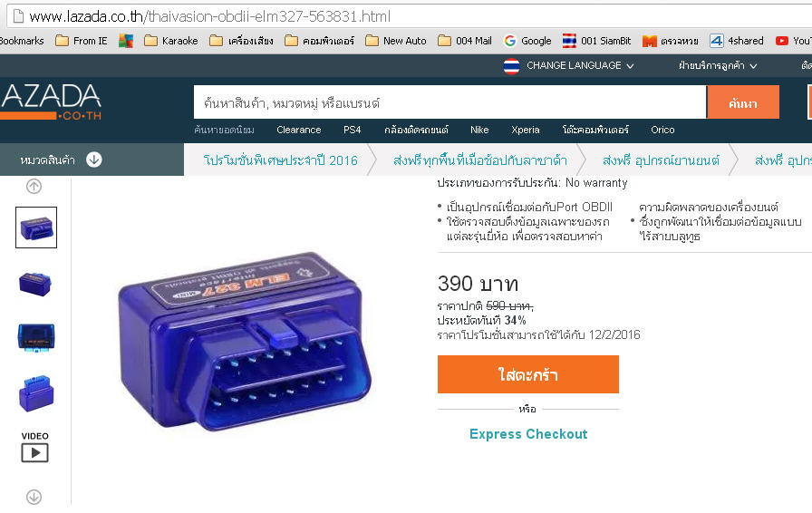Expand the ฝ่ายบริการลูกค้า customer service dropdown
The image size is (812, 513).
718,66
